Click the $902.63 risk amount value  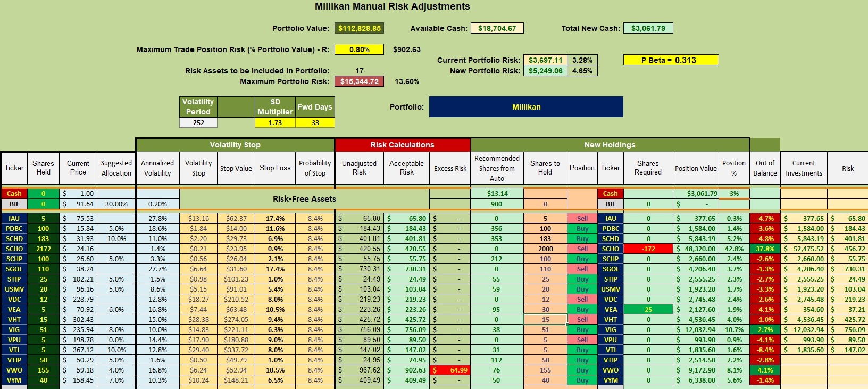407,49
